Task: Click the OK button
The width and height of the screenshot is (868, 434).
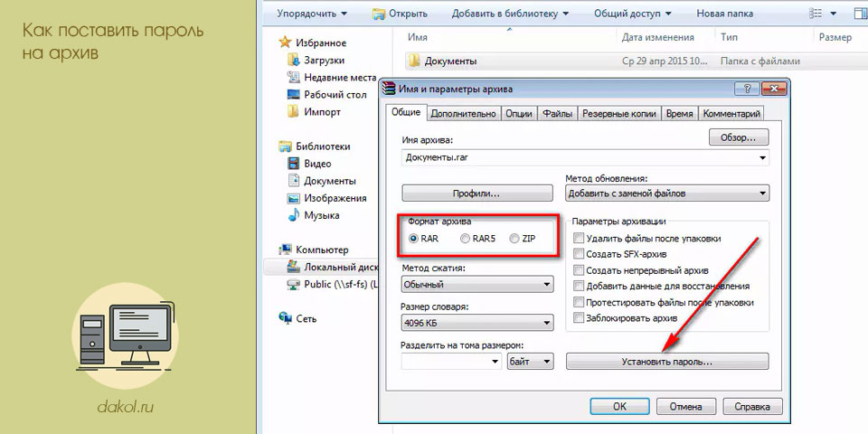Action: point(619,406)
